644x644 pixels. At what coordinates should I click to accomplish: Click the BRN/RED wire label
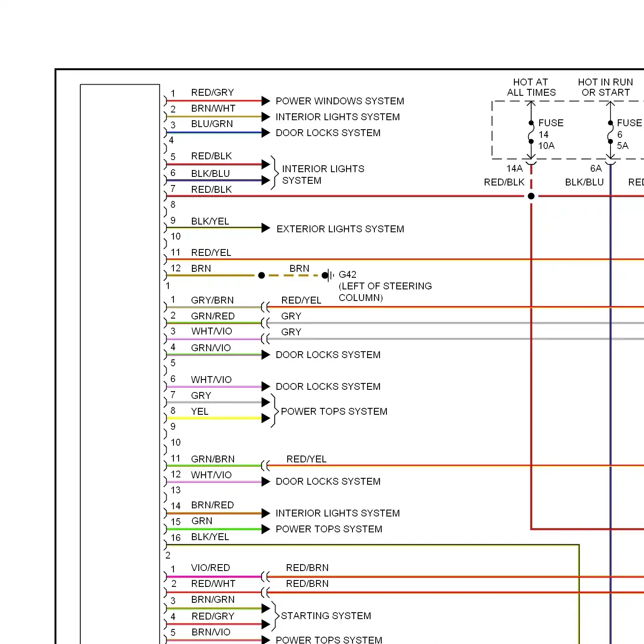click(212, 505)
